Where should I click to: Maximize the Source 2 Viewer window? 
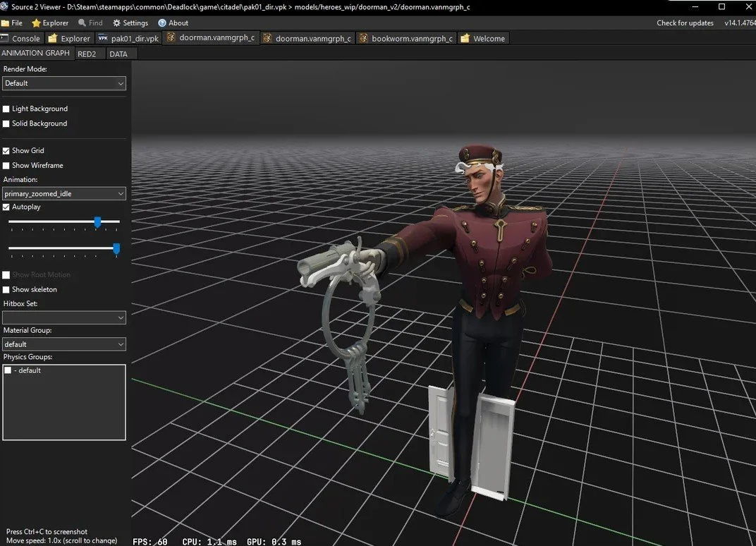click(721, 7)
